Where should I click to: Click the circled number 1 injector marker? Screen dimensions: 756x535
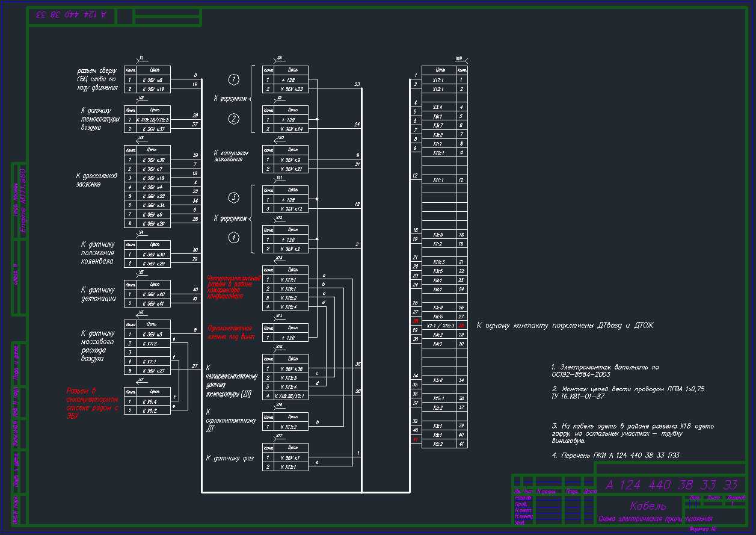point(234,79)
